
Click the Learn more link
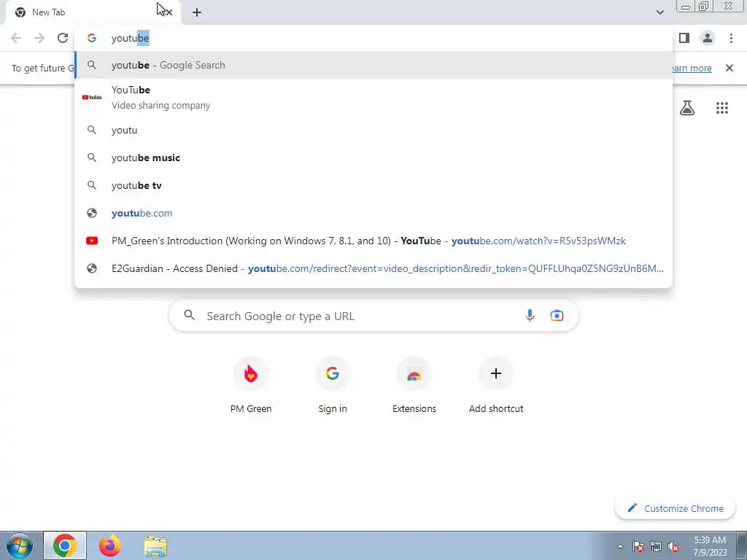pyautogui.click(x=691, y=68)
